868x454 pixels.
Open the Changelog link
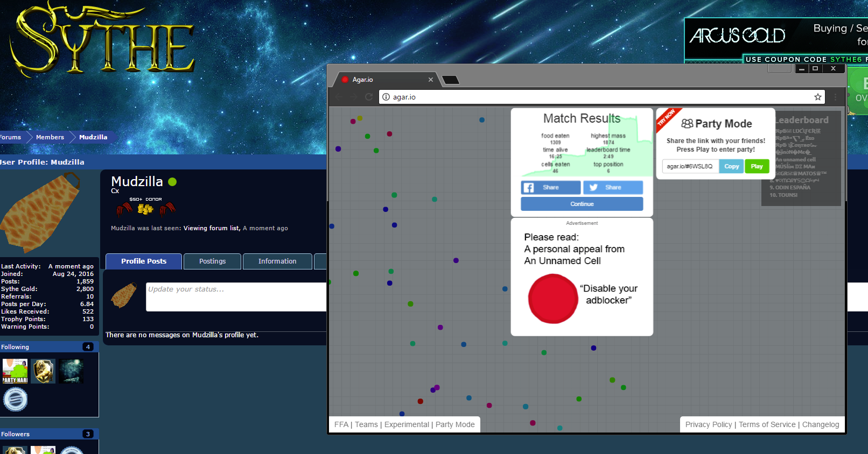click(821, 424)
